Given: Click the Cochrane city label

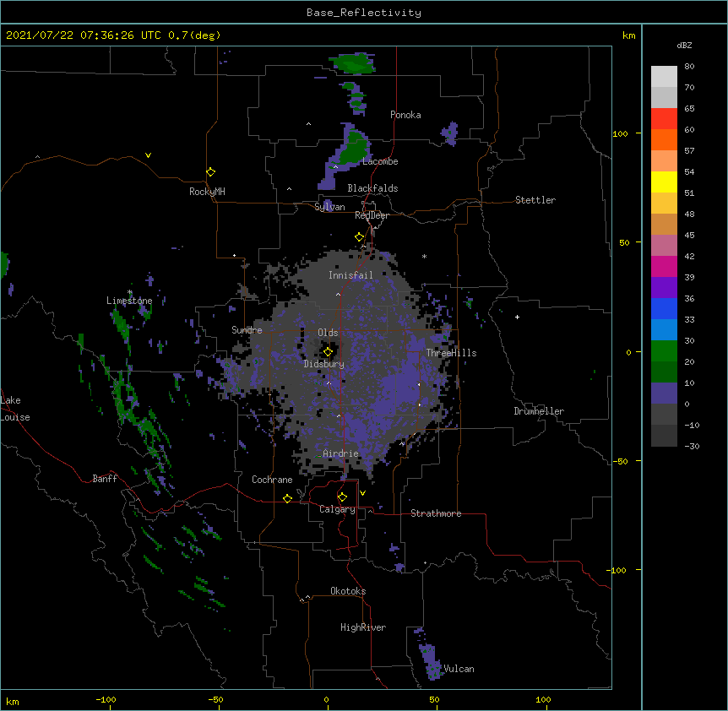Looking at the screenshot, I should coord(272,480).
